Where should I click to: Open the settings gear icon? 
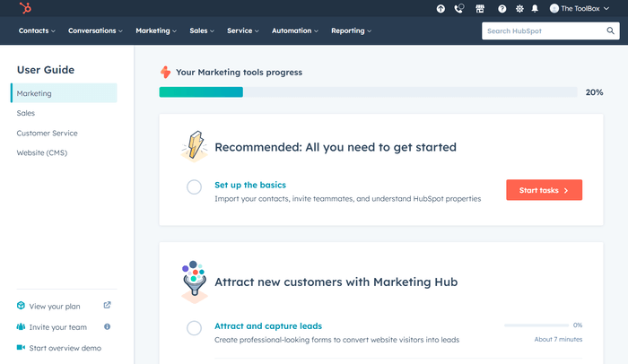pyautogui.click(x=519, y=8)
